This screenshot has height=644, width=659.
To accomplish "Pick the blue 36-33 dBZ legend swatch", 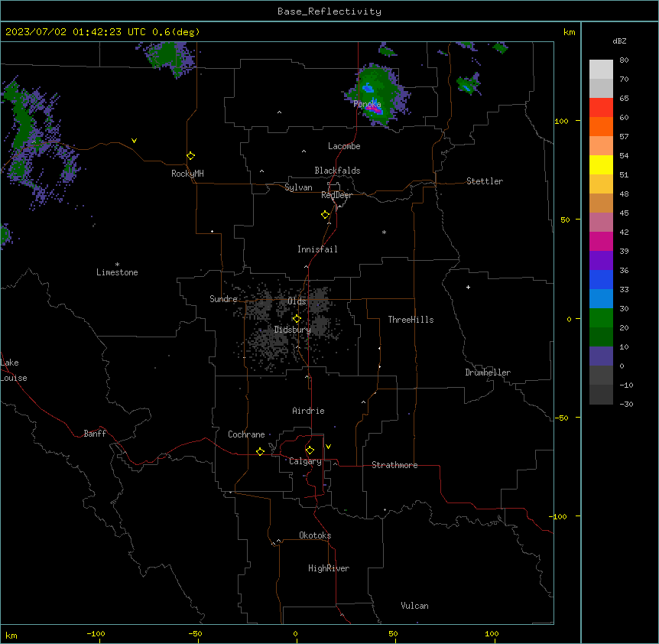I will (601, 280).
